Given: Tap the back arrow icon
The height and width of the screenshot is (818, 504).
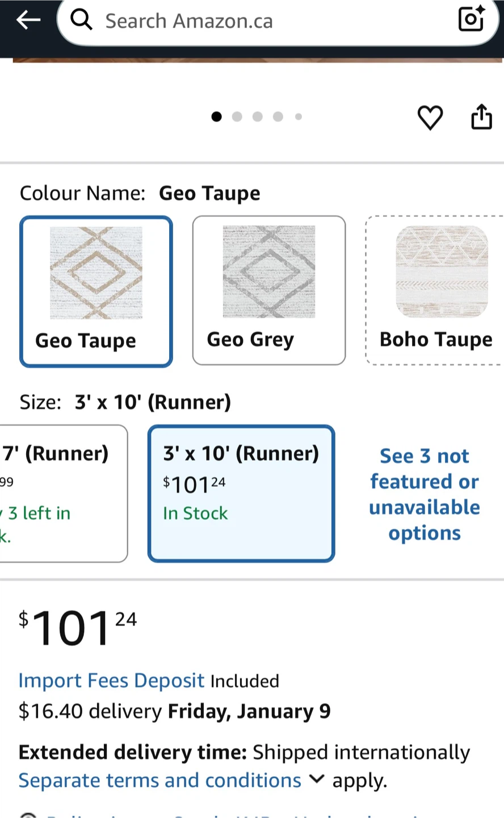Looking at the screenshot, I should tap(28, 20).
